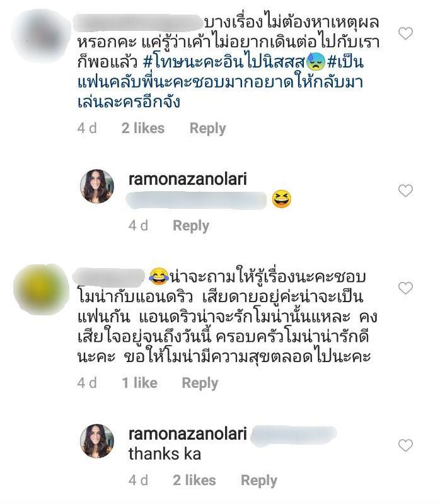Open ramonazanolari username next to blurred mention
Screen dimensions: 440x504
[188, 433]
